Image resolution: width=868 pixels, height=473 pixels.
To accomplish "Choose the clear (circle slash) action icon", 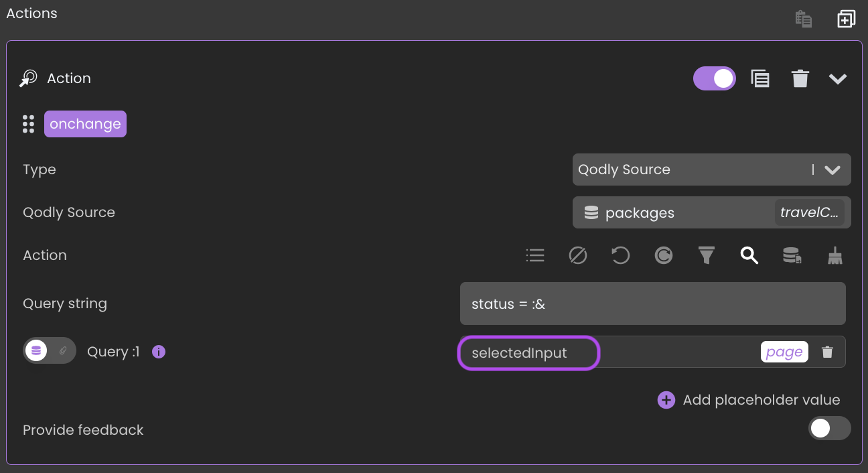I will coord(577,255).
